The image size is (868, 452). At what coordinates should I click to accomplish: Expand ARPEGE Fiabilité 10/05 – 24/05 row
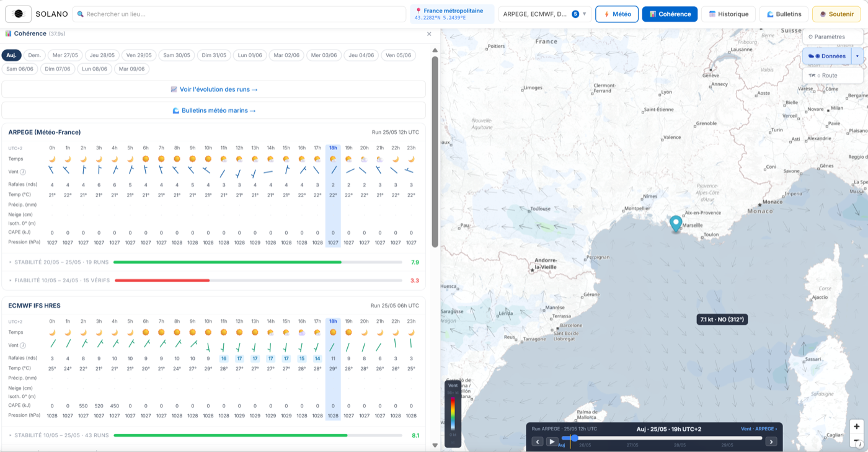tap(214, 280)
